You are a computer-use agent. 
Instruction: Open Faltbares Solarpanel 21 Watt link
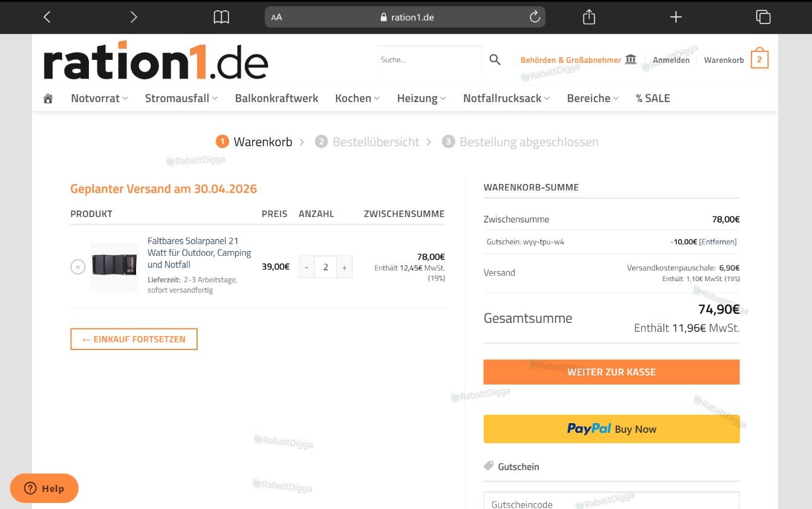[x=200, y=253]
